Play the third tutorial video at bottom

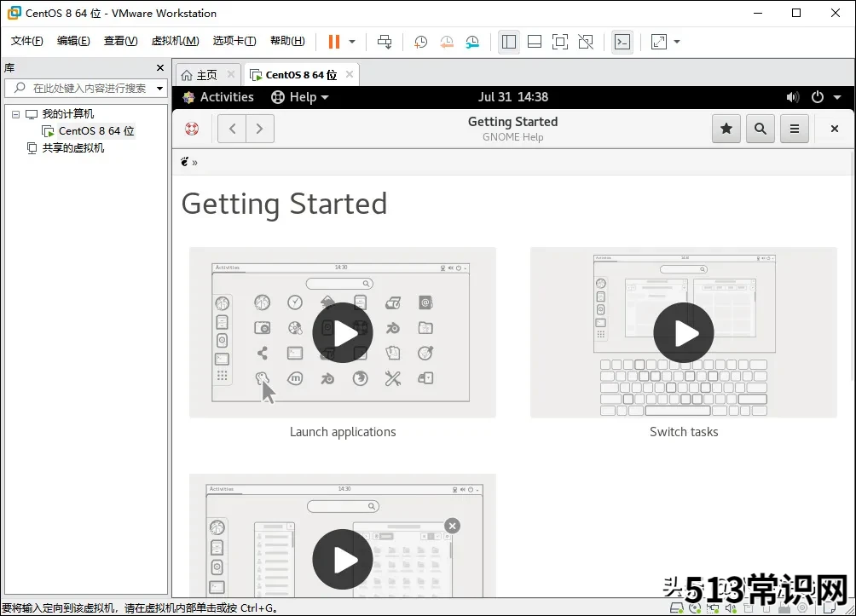pos(342,559)
